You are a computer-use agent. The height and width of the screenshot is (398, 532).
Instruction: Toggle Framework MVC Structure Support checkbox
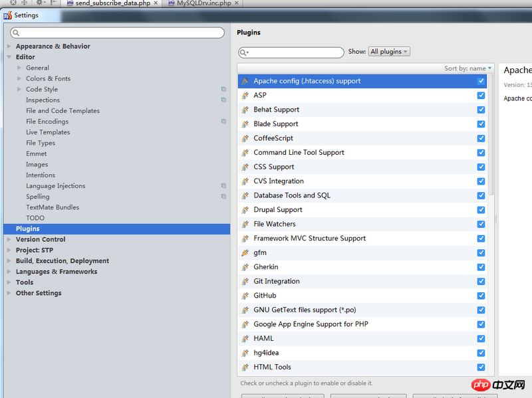[481, 239]
